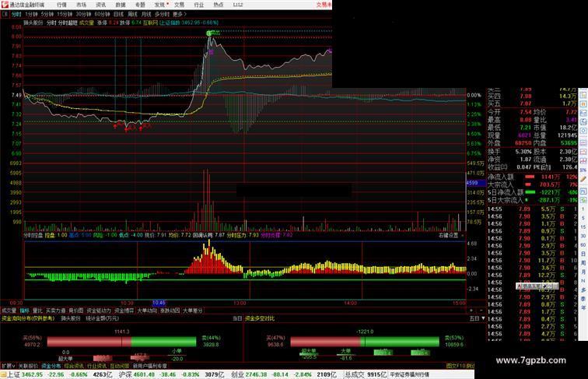Switch to 量比 indicator tab

tap(37, 311)
